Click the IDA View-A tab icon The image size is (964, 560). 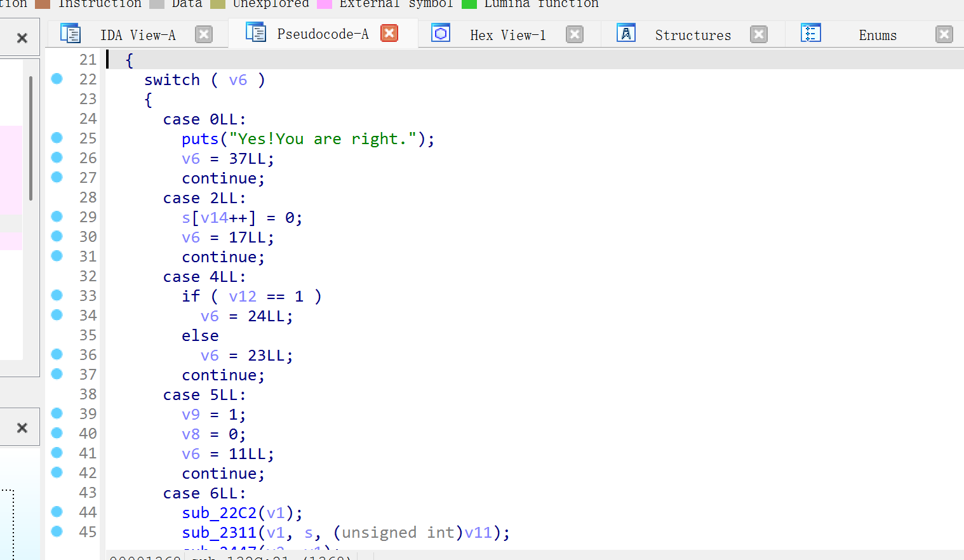(70, 34)
